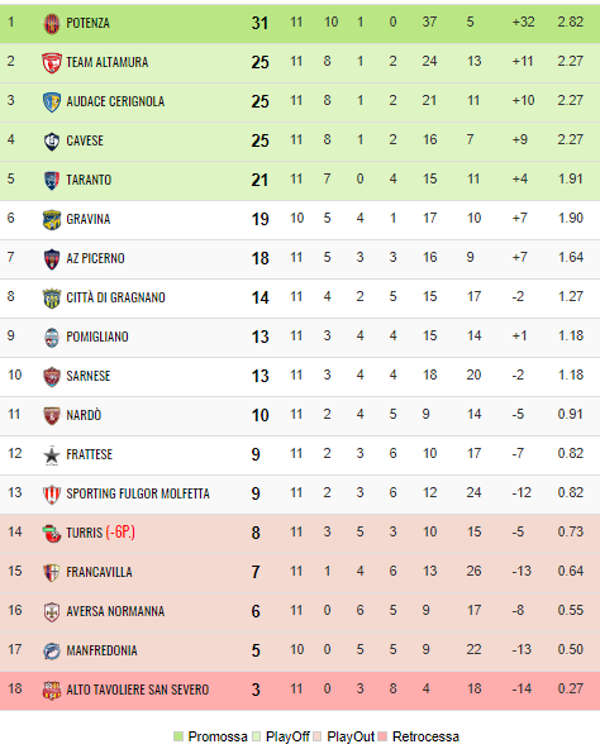600x749 pixels.
Task: Click the green Promossa legend swatch
Action: tap(179, 737)
